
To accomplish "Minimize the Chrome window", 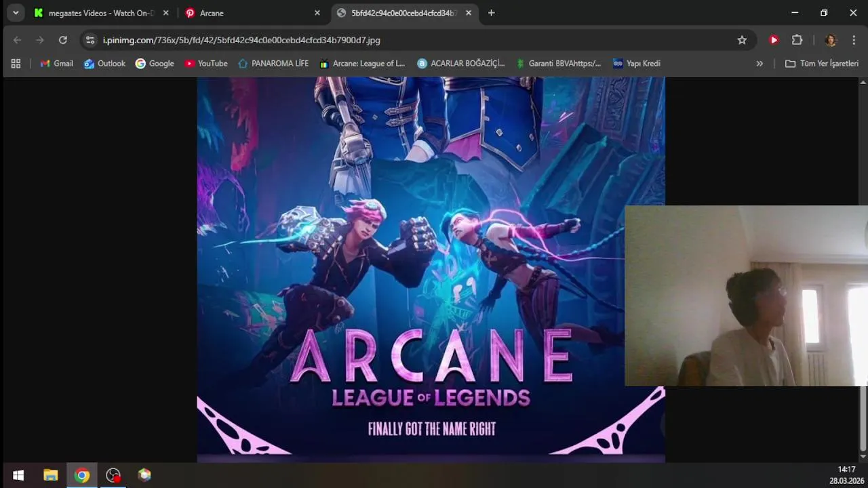I will [795, 13].
